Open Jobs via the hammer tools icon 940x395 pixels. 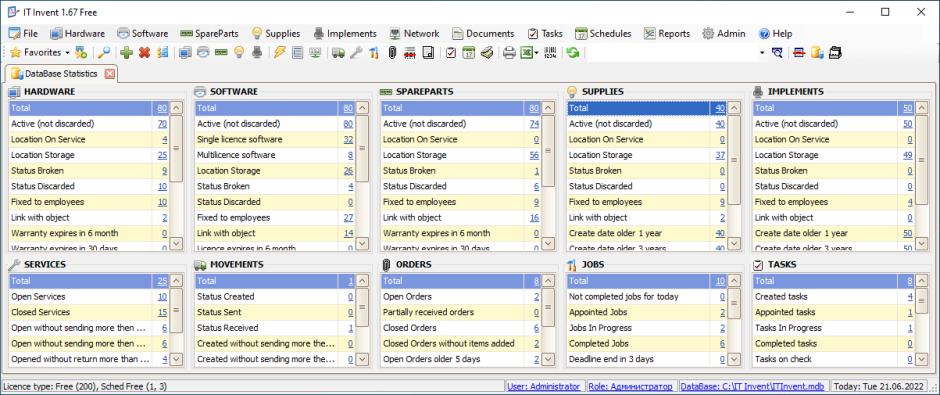pyautogui.click(x=374, y=53)
